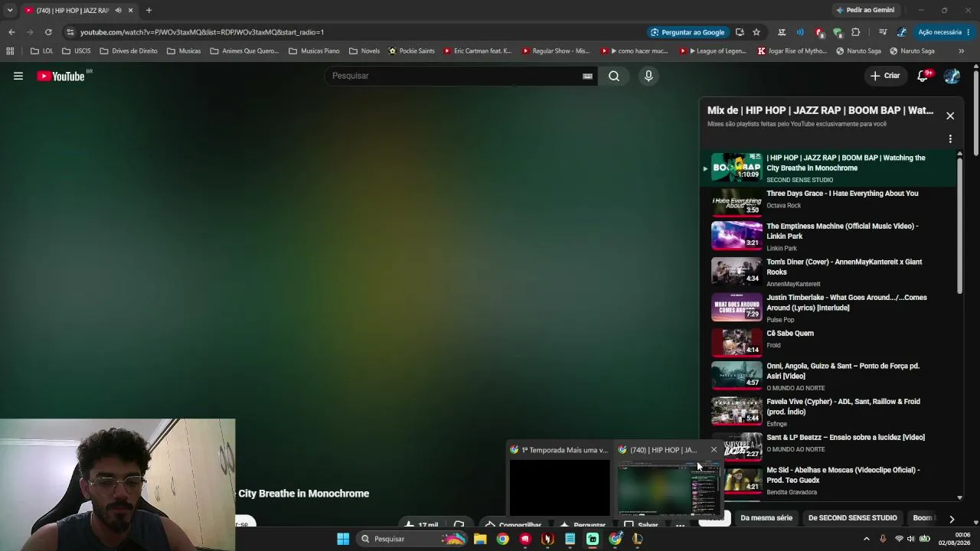Open the Novels bookmarks folder

[x=364, y=51]
